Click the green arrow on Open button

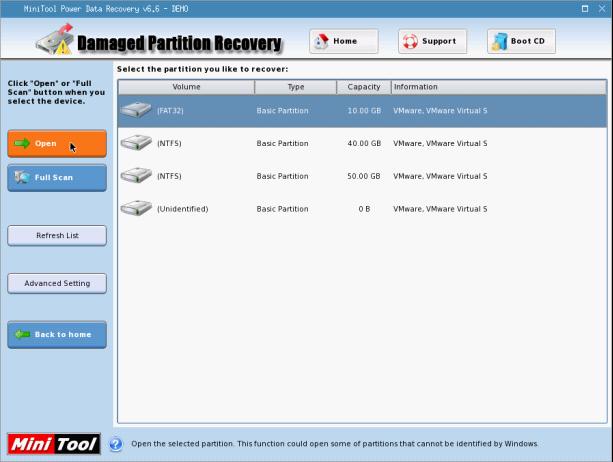point(22,143)
